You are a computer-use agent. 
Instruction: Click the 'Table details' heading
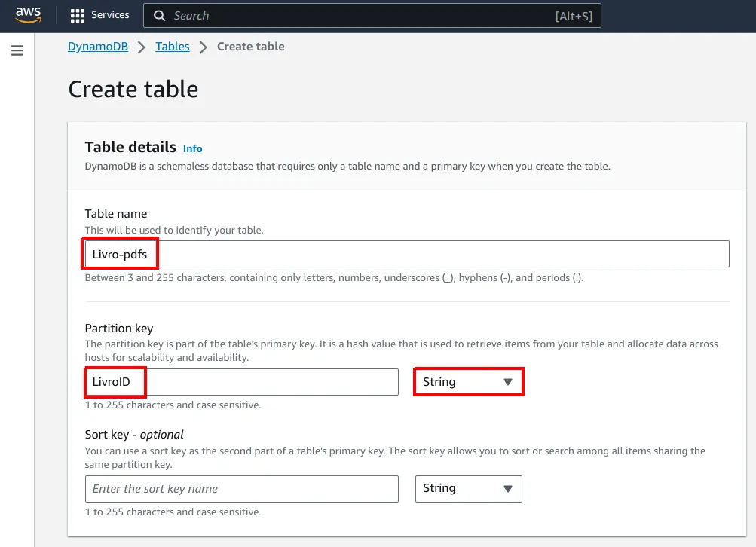point(130,147)
